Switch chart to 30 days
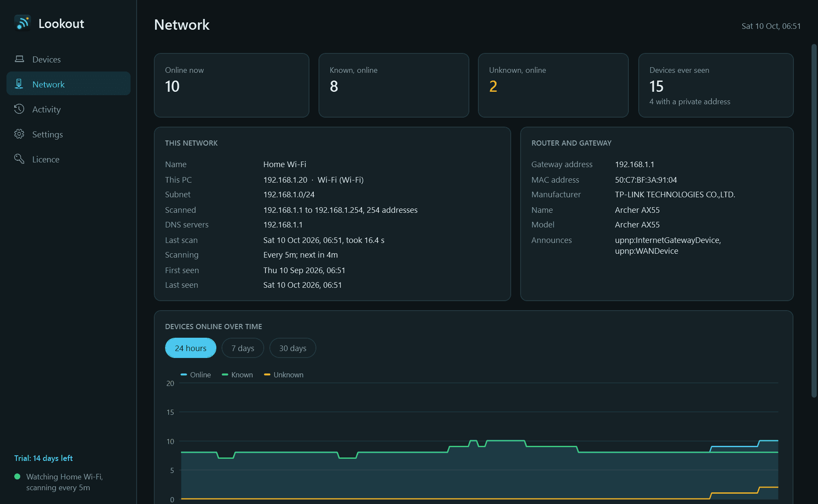This screenshot has width=818, height=504. (293, 348)
